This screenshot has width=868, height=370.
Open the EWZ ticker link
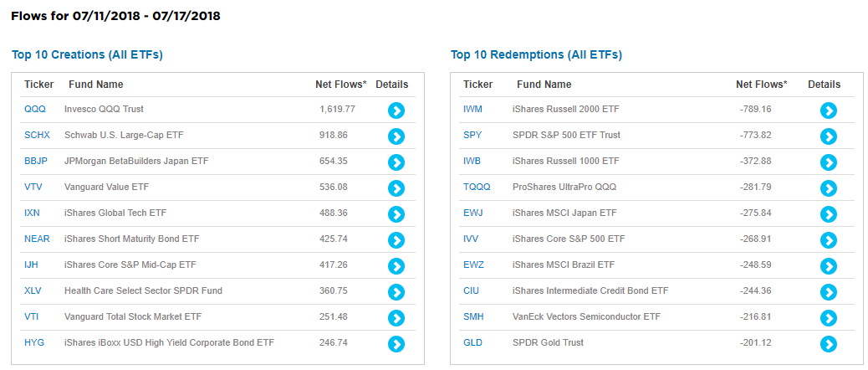point(473,265)
